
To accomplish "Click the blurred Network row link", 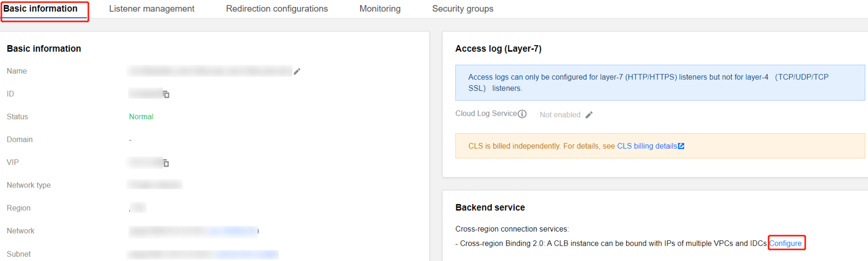I will [x=232, y=231].
